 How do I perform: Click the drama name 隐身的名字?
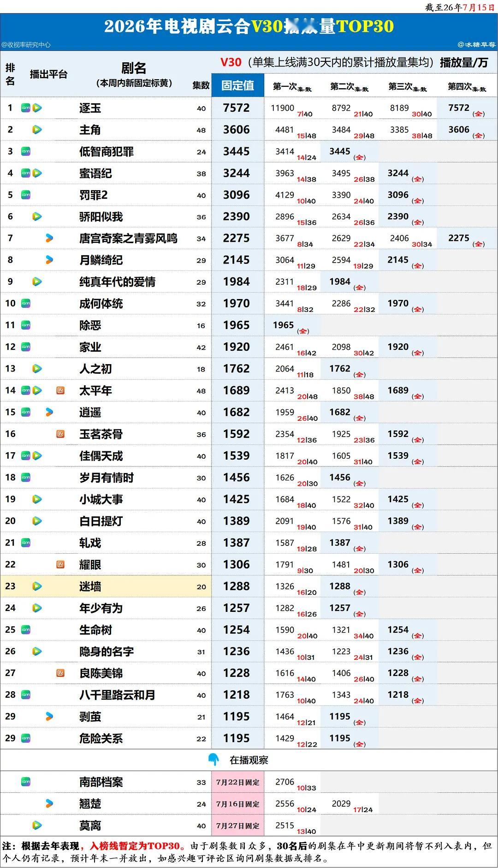point(107,652)
